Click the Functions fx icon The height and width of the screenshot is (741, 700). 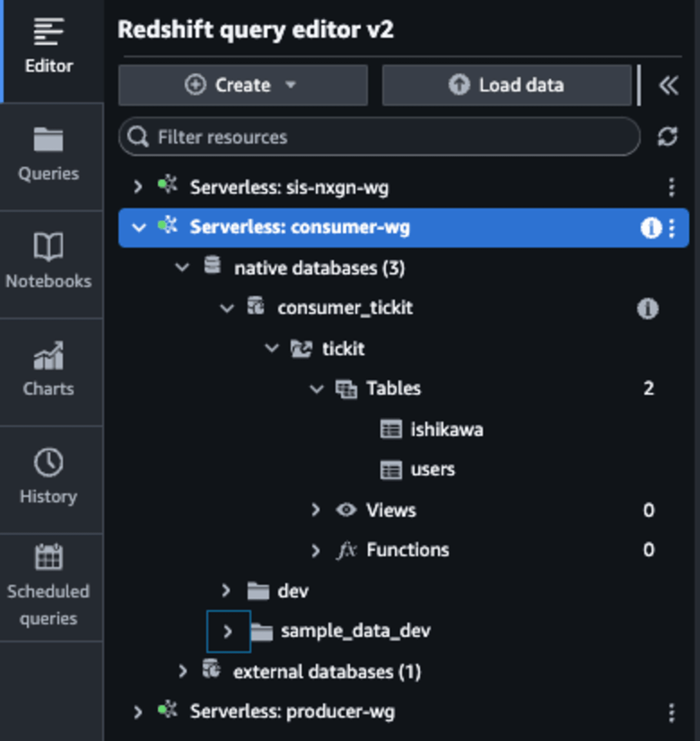click(x=346, y=551)
